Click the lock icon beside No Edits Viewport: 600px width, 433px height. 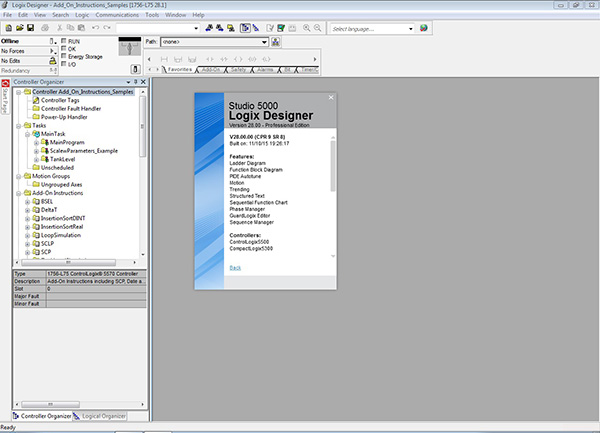coord(53,60)
